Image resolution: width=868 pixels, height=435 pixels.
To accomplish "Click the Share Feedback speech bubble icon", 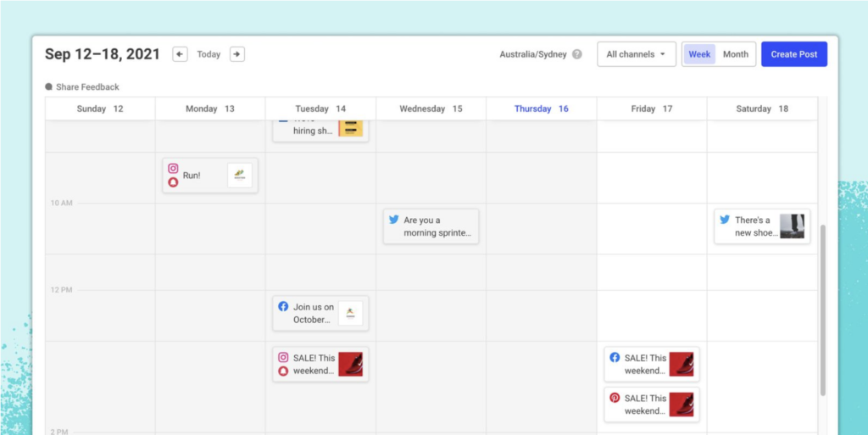I will click(x=48, y=86).
